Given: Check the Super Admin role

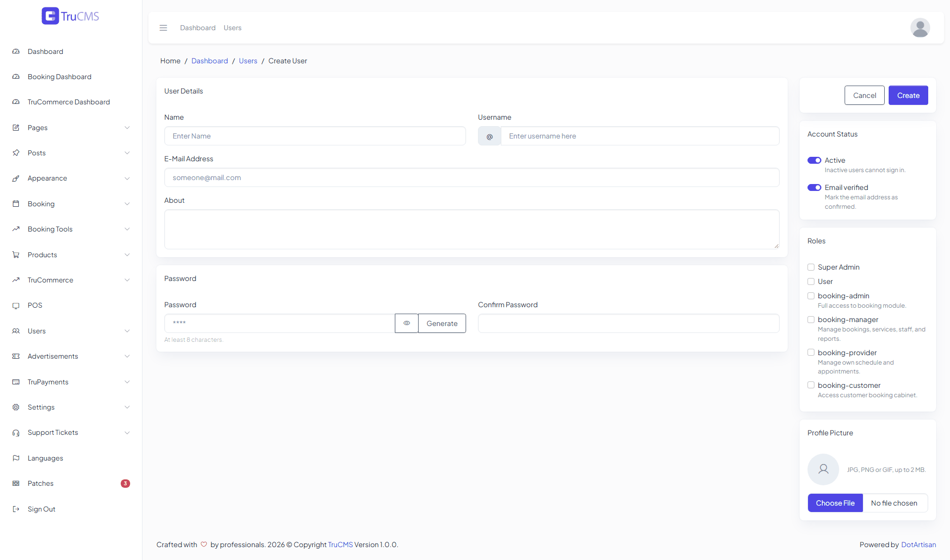Looking at the screenshot, I should [811, 267].
